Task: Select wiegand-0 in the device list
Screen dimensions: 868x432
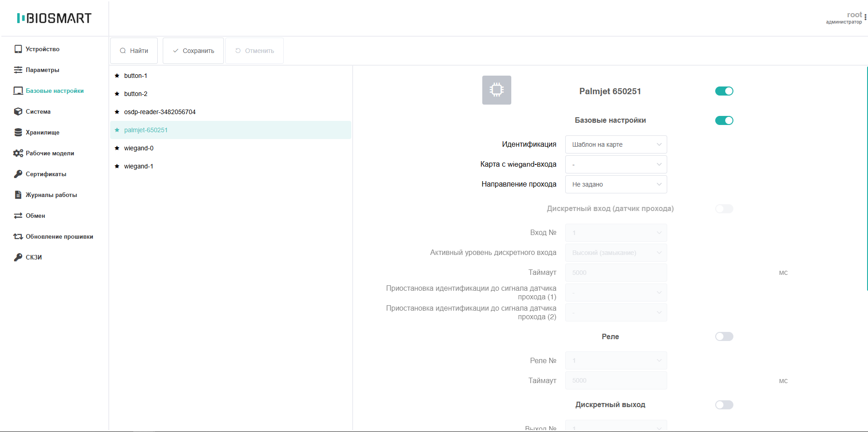Action: coord(231,148)
